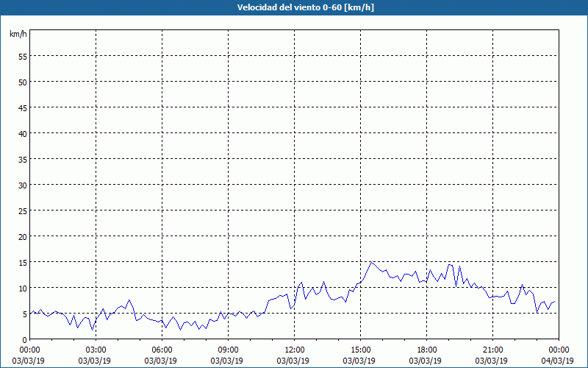The width and height of the screenshot is (588, 368).
Task: Select the y-axis value 10
Action: (23, 288)
